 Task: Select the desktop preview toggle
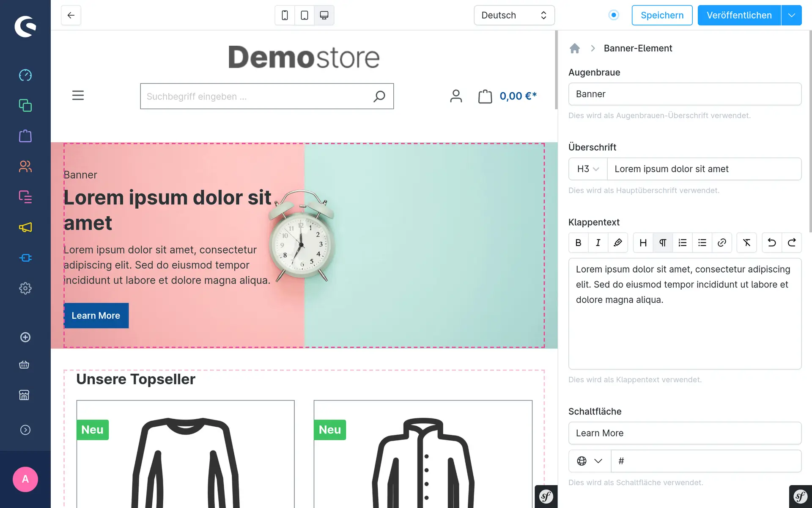(323, 15)
